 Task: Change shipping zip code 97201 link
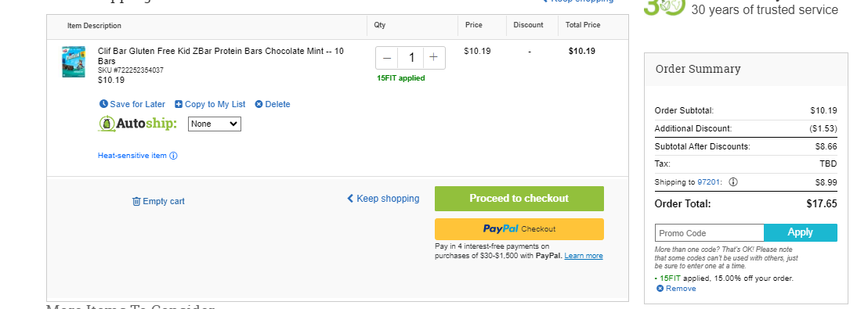coord(709,182)
